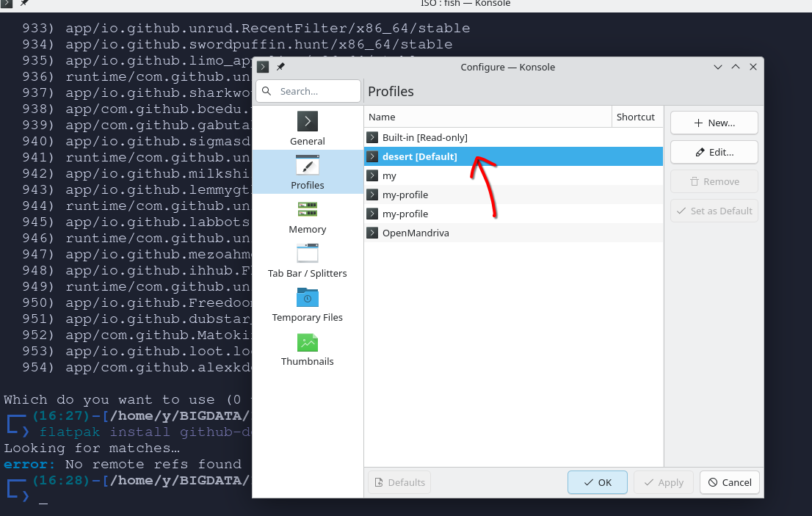Image resolution: width=812 pixels, height=516 pixels.
Task: Click the 'Looking for matches…' terminal line
Action: click(x=92, y=448)
